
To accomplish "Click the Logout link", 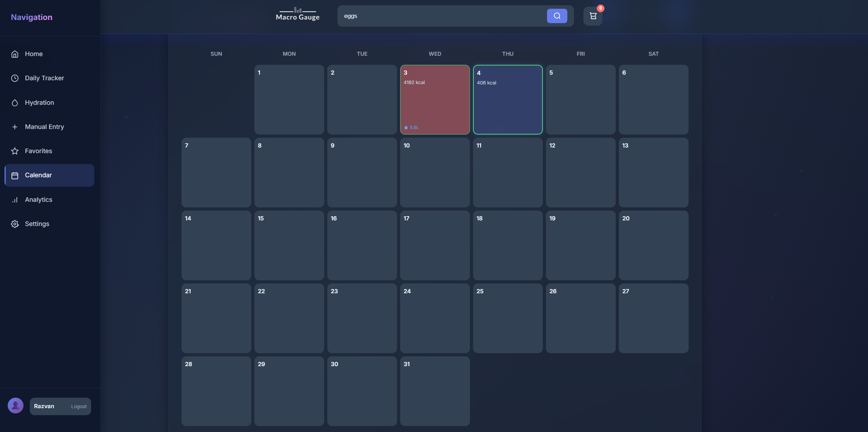I will 78,406.
